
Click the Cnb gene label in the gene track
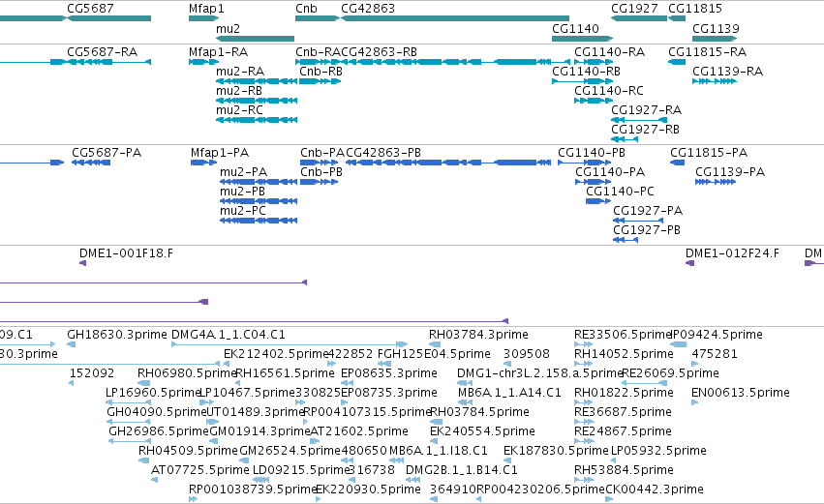click(x=306, y=9)
